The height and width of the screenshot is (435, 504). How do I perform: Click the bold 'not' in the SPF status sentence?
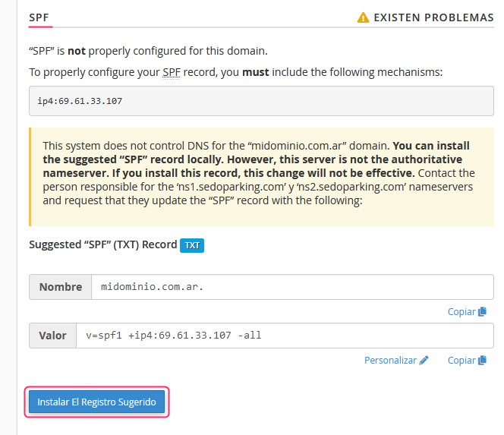[x=77, y=51]
